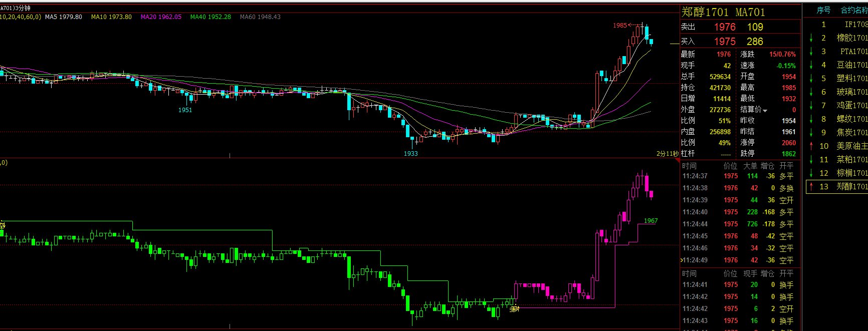The height and width of the screenshot is (331, 868).
Task: Click the green down arrow beside 焦炭1701
Action: [x=811, y=133]
